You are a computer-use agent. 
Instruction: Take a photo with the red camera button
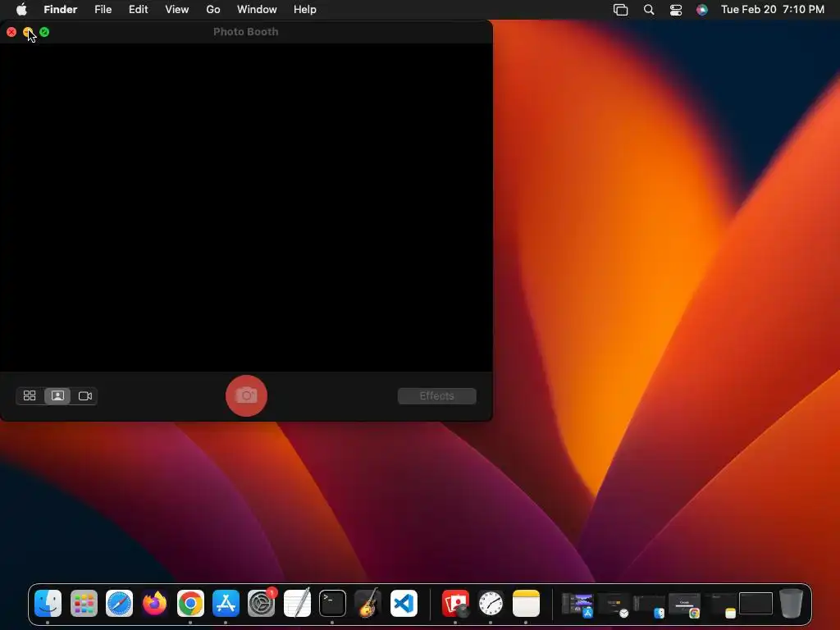click(246, 396)
